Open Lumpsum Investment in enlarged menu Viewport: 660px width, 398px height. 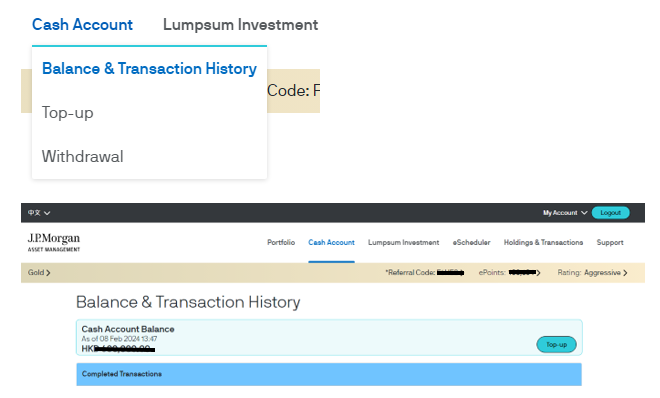tap(240, 25)
